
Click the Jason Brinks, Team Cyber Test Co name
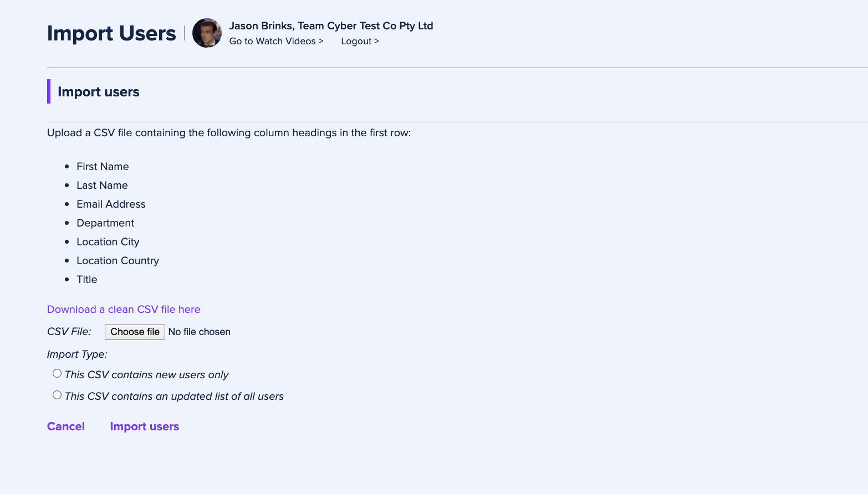click(x=331, y=25)
